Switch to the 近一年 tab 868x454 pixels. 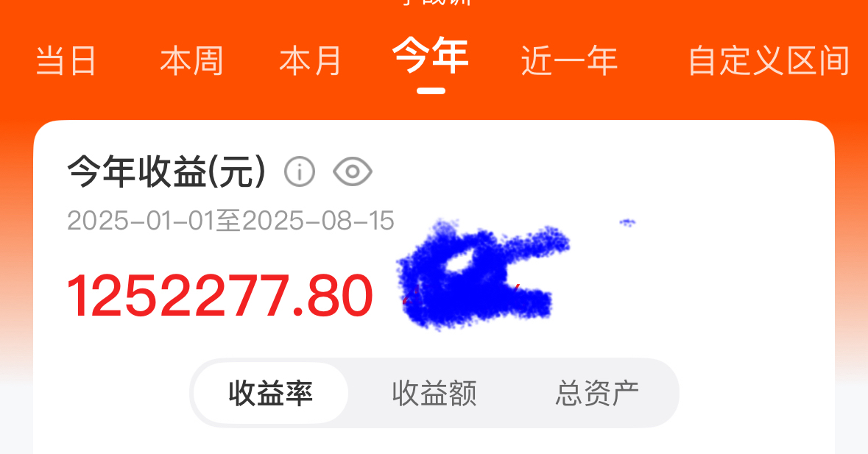click(569, 61)
